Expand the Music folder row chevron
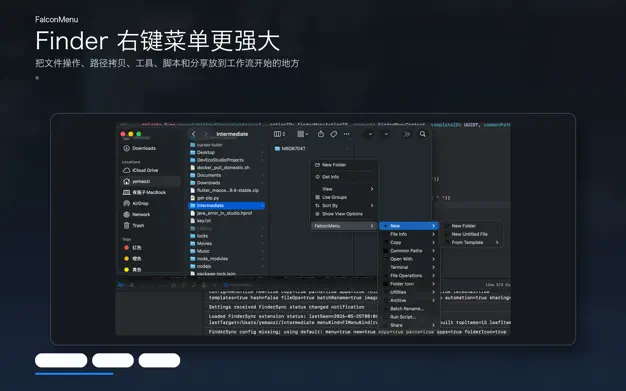Image resolution: width=626 pixels, height=391 pixels. click(262, 251)
